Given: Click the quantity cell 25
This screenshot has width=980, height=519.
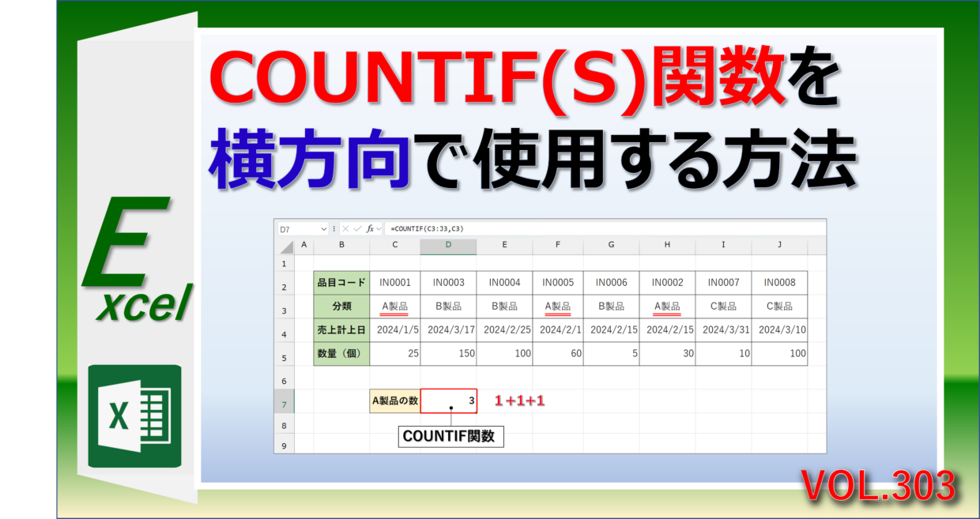Looking at the screenshot, I should point(395,354).
